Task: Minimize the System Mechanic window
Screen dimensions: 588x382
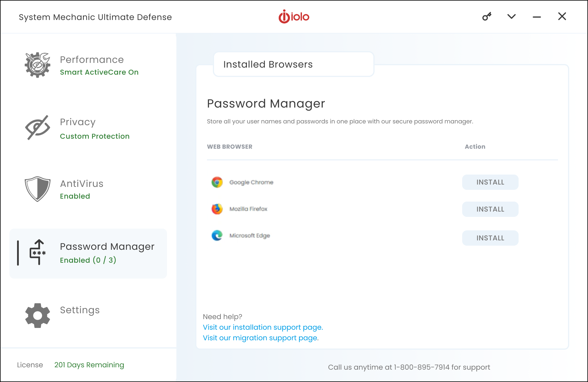Action: 537,17
